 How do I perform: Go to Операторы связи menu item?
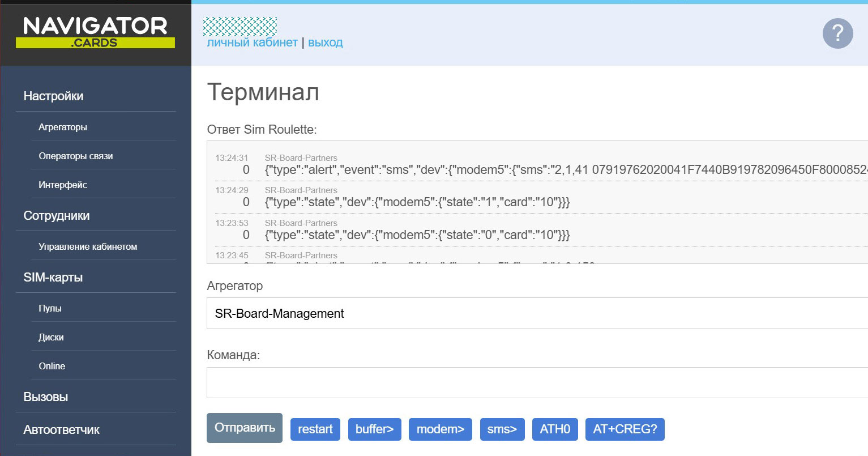[x=76, y=156]
